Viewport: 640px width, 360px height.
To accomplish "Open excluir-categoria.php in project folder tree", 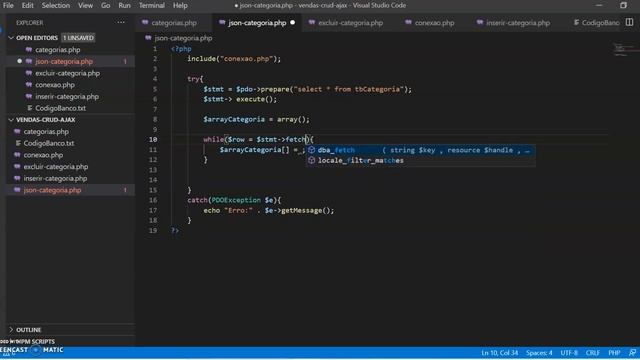I will click(56, 167).
